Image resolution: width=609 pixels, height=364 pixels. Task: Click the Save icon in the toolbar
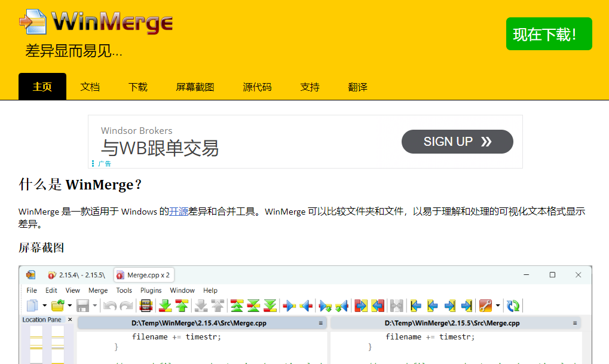(82, 305)
